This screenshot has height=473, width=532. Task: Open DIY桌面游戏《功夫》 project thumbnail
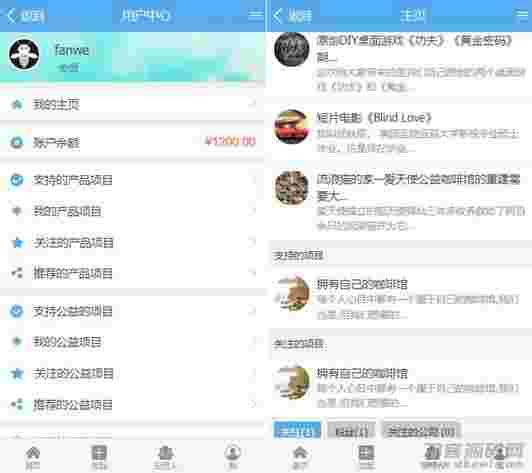pos(292,49)
